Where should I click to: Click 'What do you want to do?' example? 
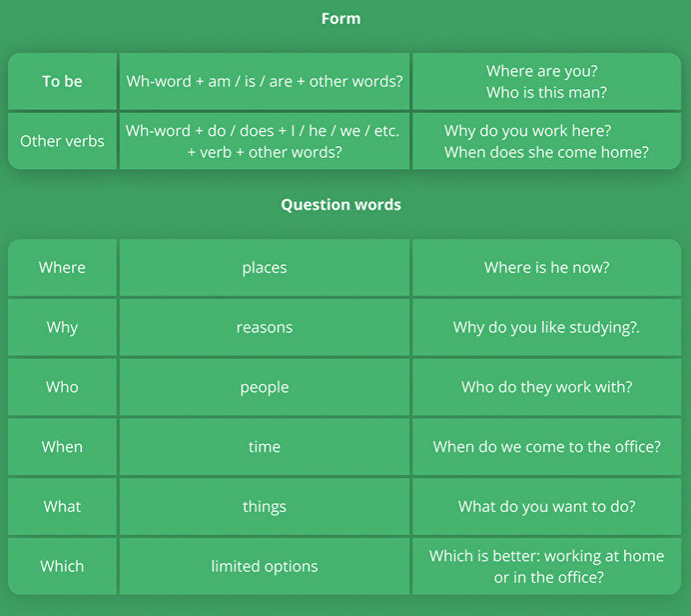(x=546, y=507)
